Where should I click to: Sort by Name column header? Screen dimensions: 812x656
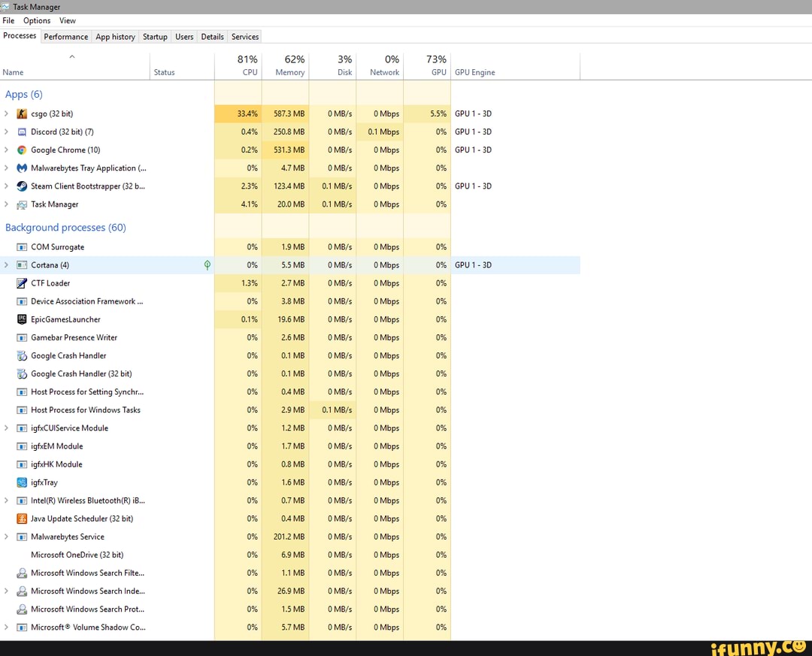[x=75, y=66]
